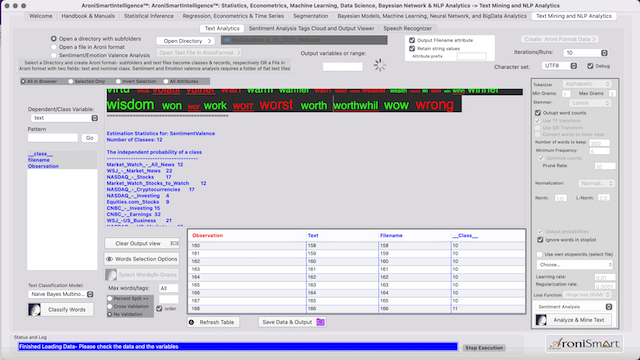Screen dimensions: 640x360
Task: Toggle the order checkbox
Action: 159,309
